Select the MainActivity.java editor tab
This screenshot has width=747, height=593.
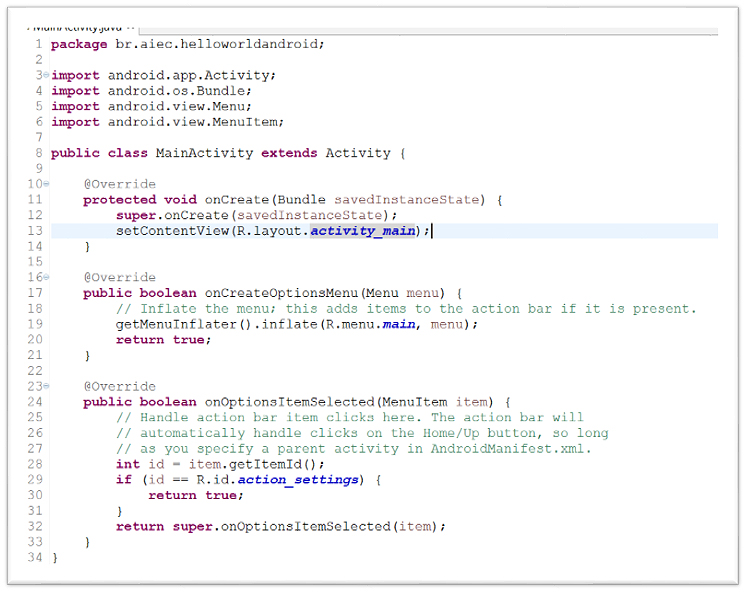click(x=78, y=28)
